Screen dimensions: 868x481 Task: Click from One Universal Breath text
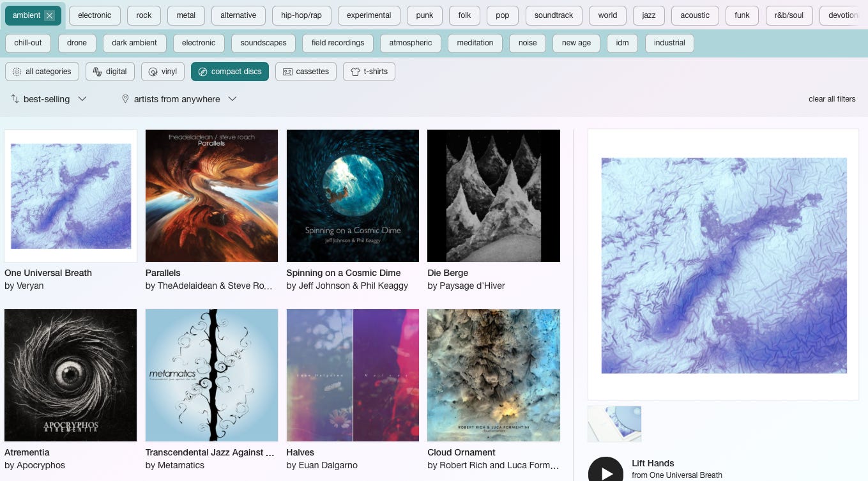[677, 475]
